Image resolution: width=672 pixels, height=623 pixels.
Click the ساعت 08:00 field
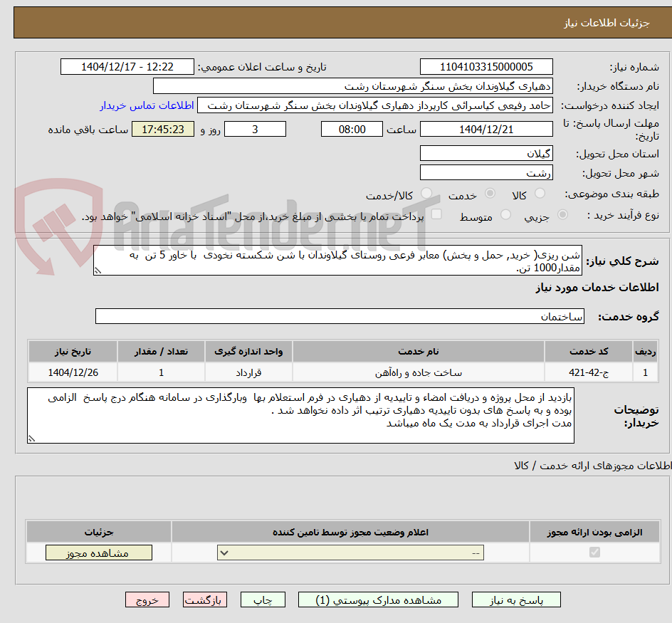[x=352, y=129]
